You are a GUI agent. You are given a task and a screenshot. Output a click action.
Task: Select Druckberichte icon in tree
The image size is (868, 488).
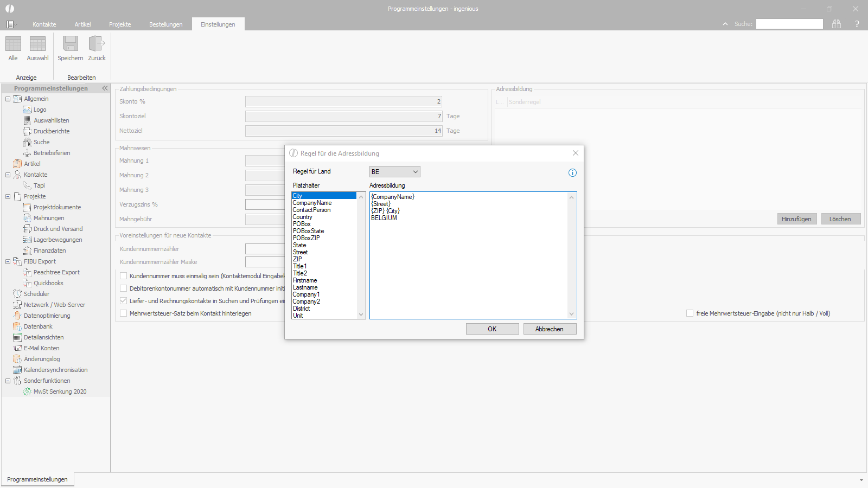[x=27, y=131]
